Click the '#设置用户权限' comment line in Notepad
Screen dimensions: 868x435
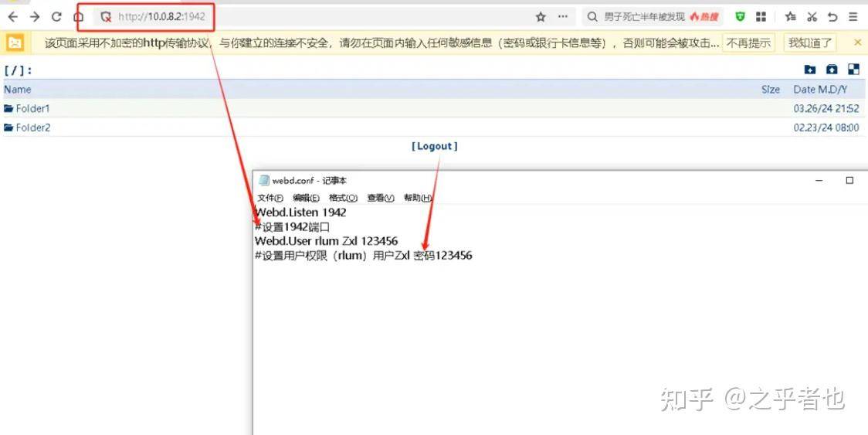tap(363, 256)
